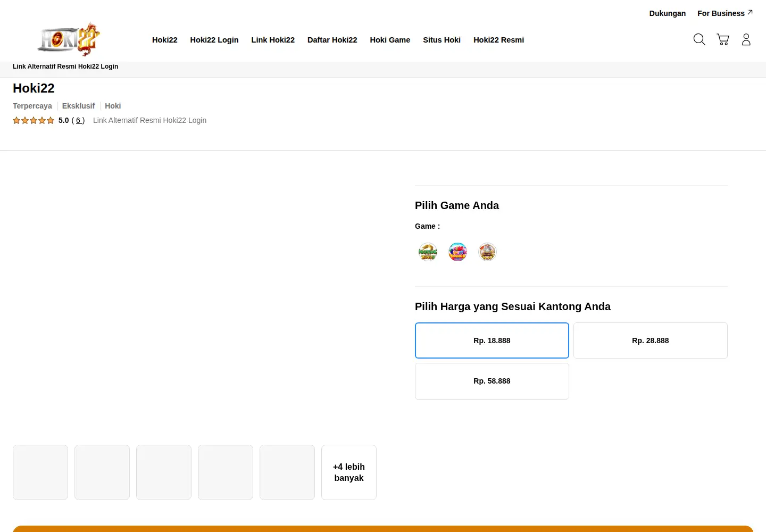Select the Sweet Bonanza game icon
766x532 pixels.
tap(457, 252)
